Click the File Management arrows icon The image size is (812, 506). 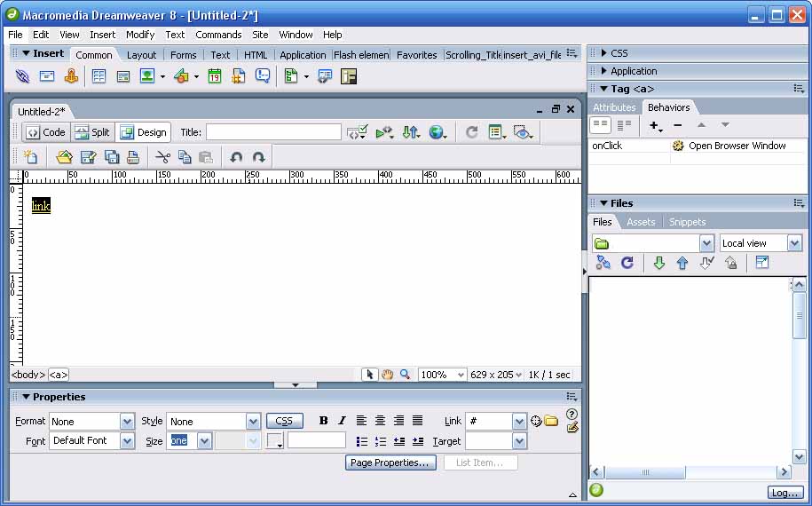pos(411,132)
